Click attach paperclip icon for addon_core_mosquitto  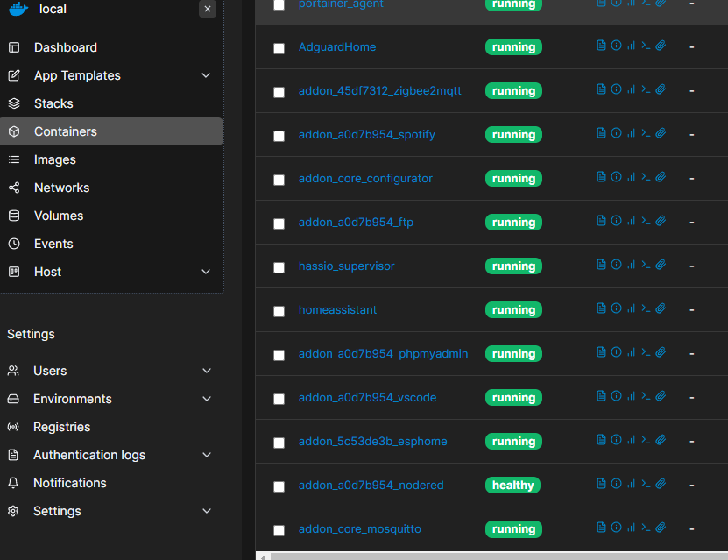click(661, 528)
